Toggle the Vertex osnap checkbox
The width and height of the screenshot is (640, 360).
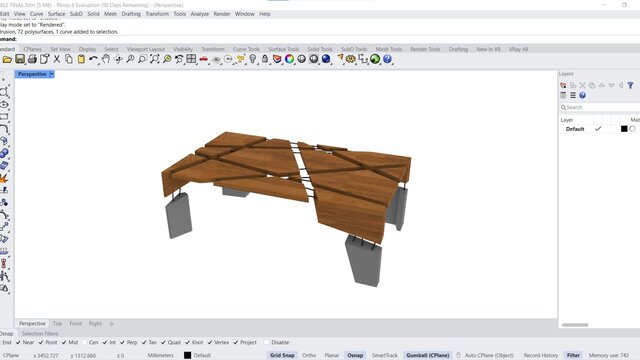(x=210, y=342)
